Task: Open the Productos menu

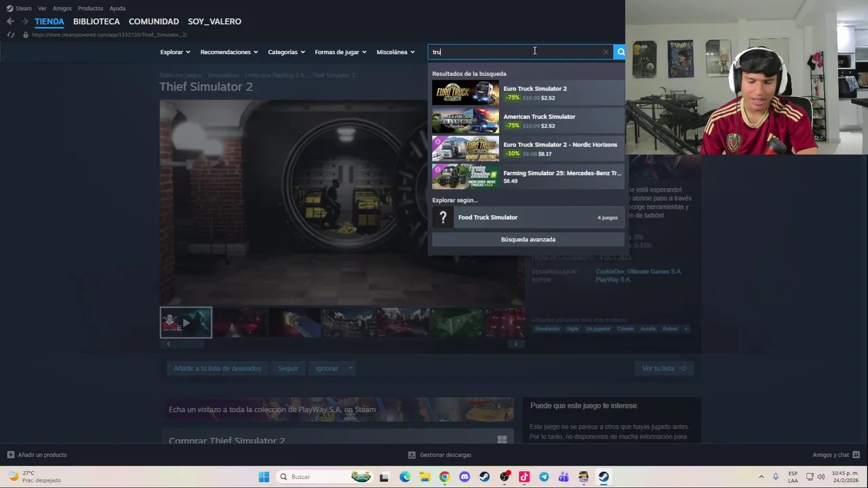Action: pos(90,8)
